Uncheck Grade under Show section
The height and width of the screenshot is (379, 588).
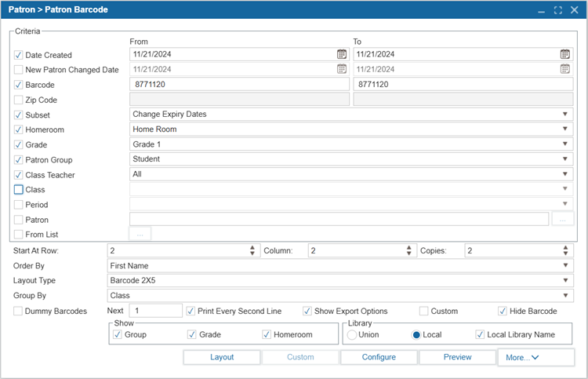point(191,334)
